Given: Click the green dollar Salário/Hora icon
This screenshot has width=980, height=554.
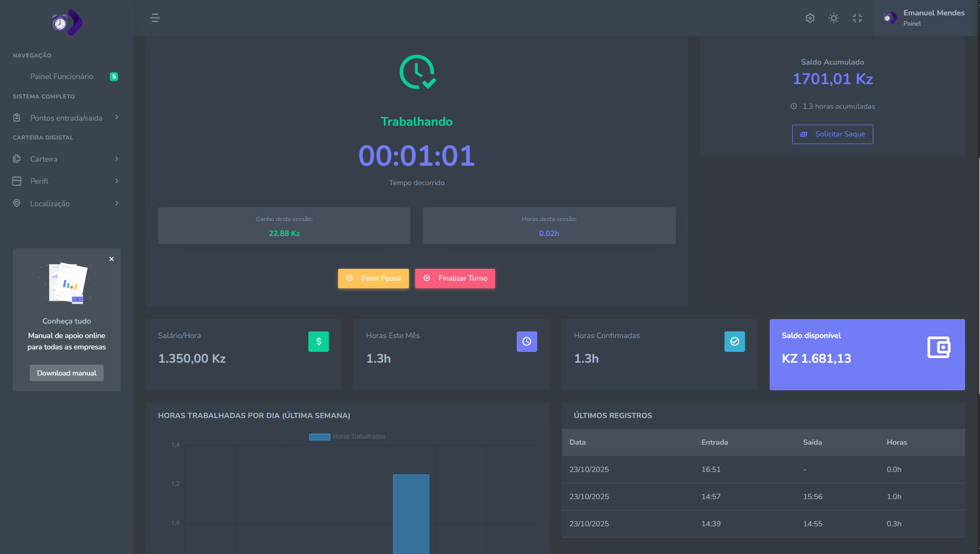Looking at the screenshot, I should tap(318, 342).
